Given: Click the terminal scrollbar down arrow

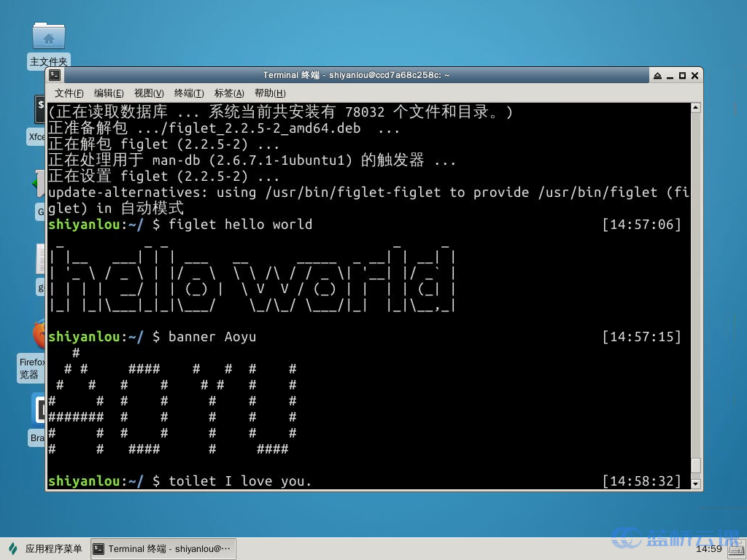Looking at the screenshot, I should click(695, 483).
